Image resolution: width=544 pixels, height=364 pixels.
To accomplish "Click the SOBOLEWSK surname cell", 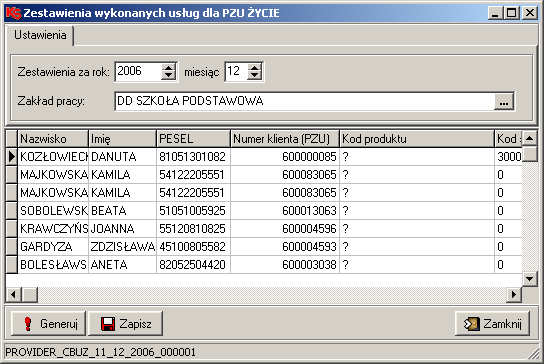I will [53, 211].
